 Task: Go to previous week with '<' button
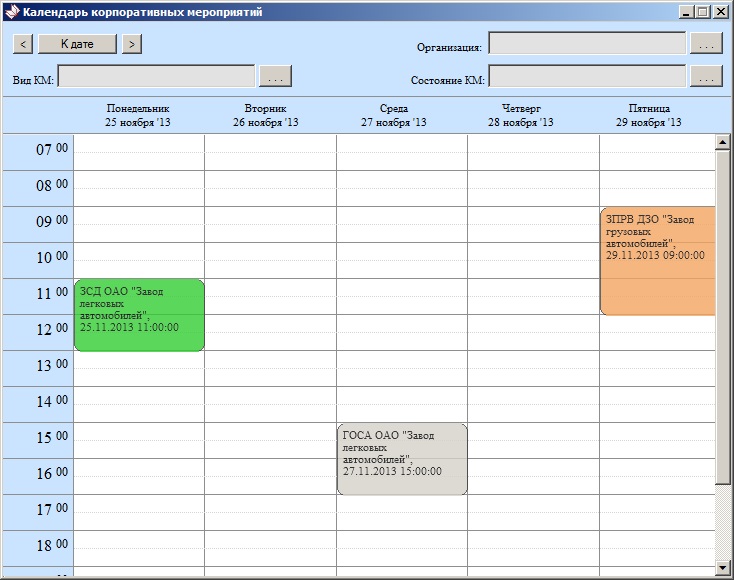coord(23,44)
